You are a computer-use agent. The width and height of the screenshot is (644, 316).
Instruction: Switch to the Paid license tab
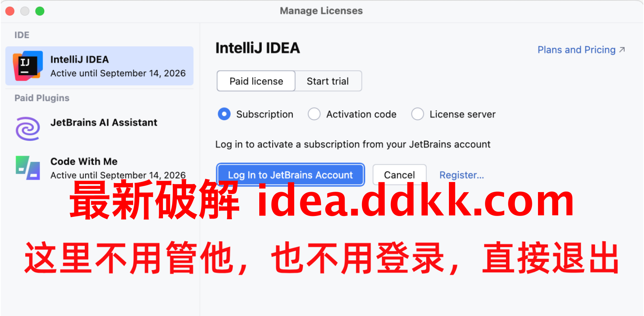pyautogui.click(x=256, y=81)
